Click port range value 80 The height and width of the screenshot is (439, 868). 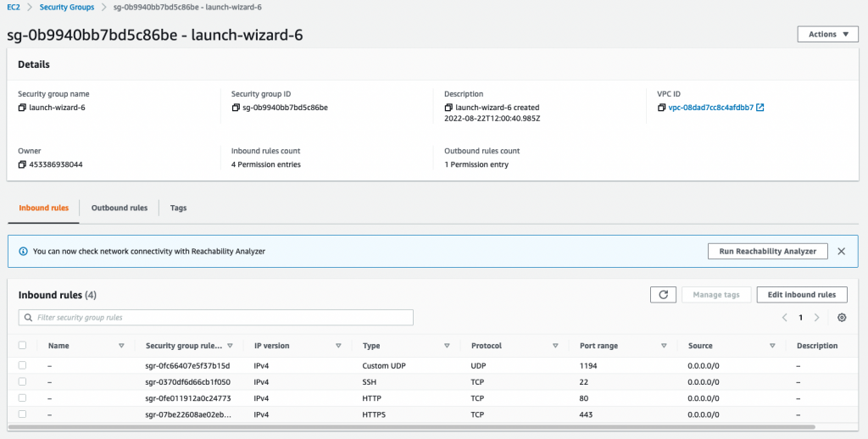click(584, 398)
